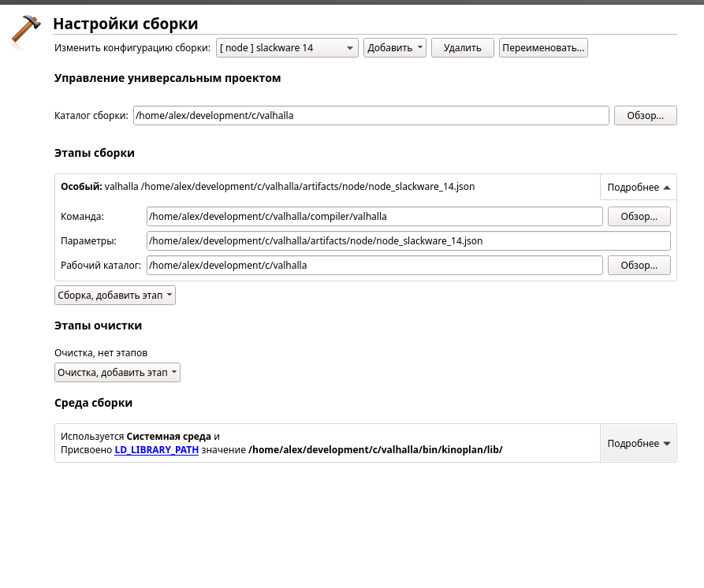The image size is (704, 588).
Task: Browse for Каталог сборки with Обзор...
Action: [645, 115]
